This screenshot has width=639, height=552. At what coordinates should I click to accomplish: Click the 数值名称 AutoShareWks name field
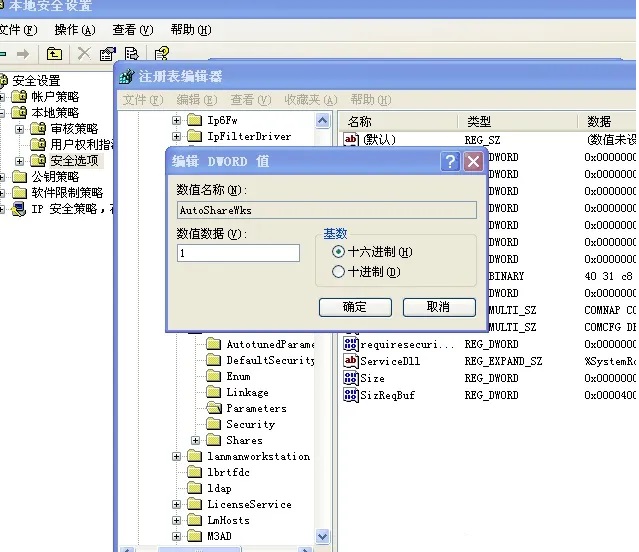pyautogui.click(x=327, y=210)
